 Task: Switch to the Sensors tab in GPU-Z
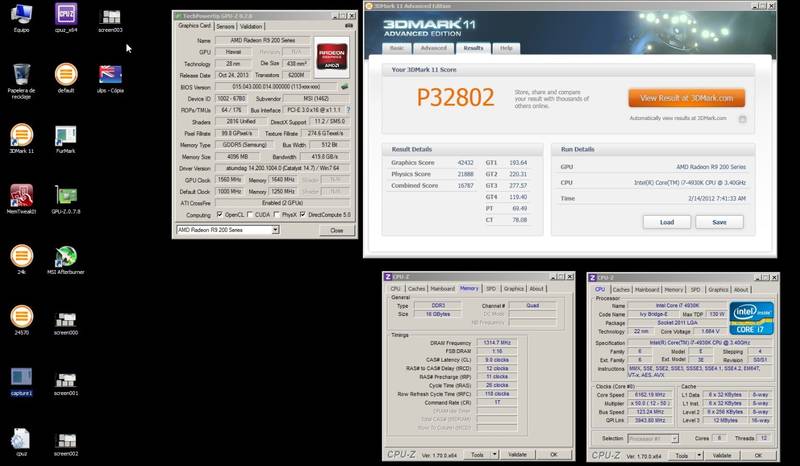click(x=225, y=27)
